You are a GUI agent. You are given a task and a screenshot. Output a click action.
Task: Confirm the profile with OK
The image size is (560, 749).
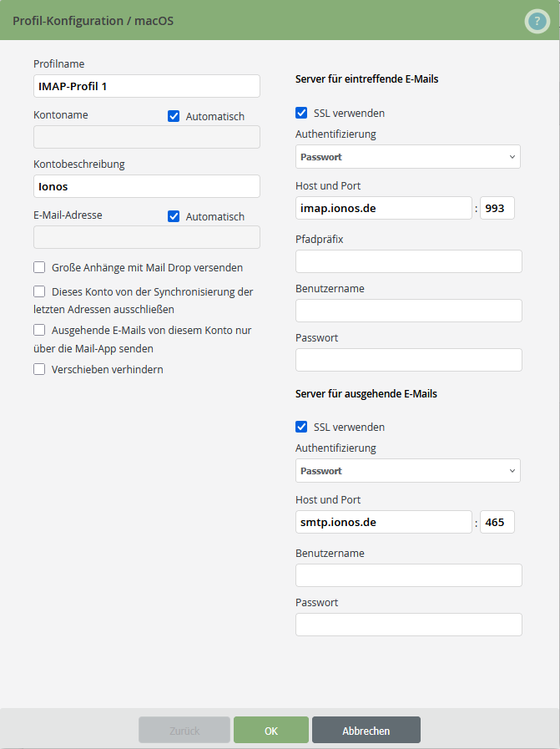pyautogui.click(x=270, y=729)
